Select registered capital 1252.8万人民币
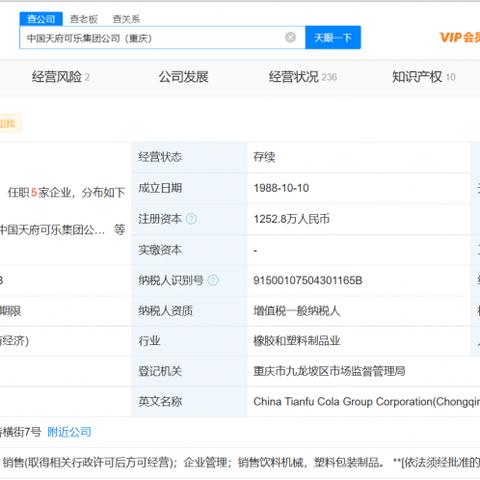Image resolution: width=480 pixels, height=480 pixels. pos(292,219)
